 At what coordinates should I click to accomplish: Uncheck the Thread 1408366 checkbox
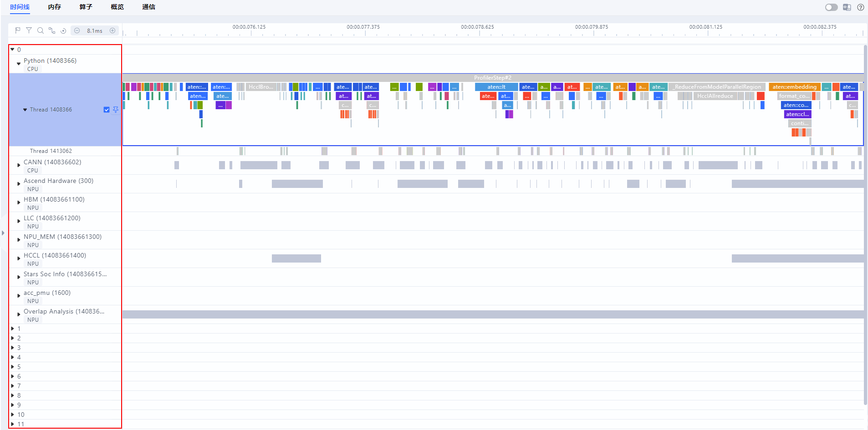pos(107,110)
